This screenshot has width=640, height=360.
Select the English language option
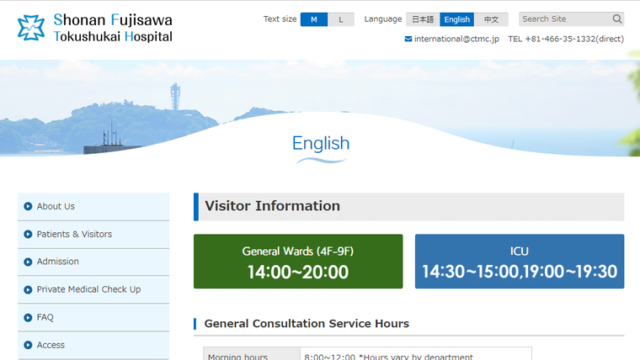pyautogui.click(x=457, y=19)
